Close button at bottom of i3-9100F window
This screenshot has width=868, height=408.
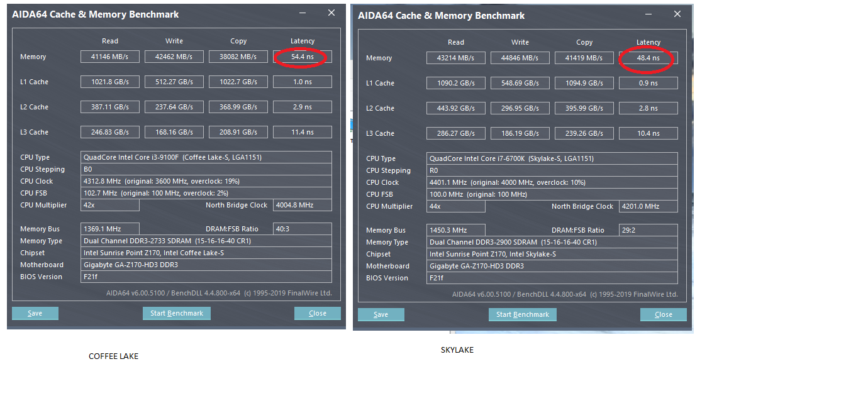[318, 313]
